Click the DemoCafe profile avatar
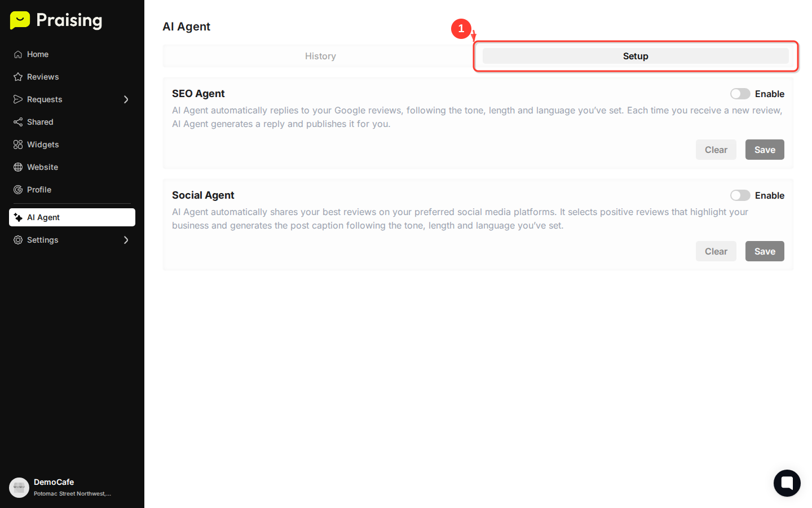812x508 pixels. (19, 487)
